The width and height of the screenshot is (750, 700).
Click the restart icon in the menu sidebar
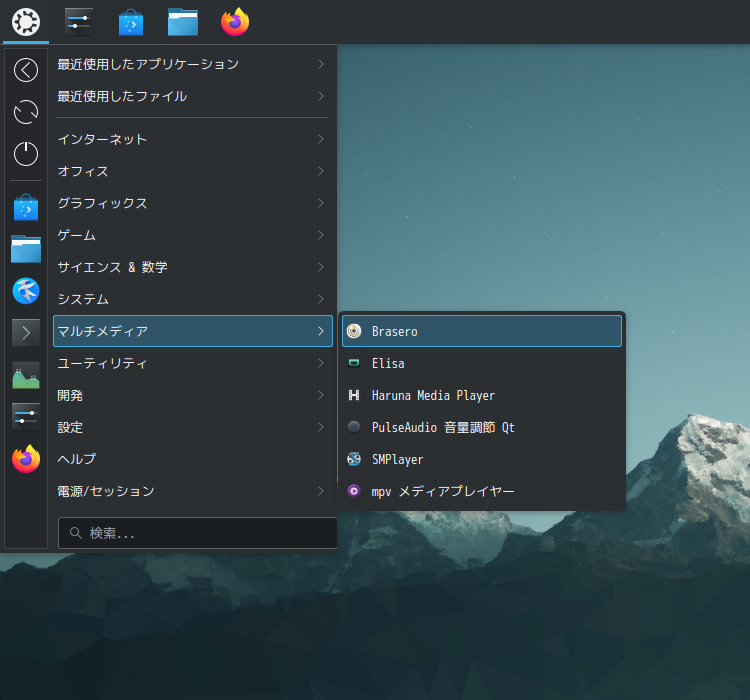[26, 112]
